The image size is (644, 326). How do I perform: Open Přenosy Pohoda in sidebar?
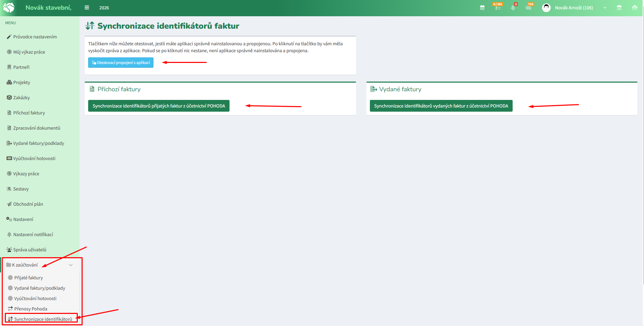31,309
